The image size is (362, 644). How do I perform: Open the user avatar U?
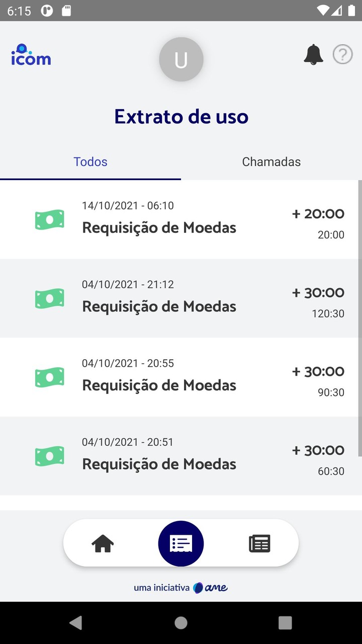tap(181, 59)
